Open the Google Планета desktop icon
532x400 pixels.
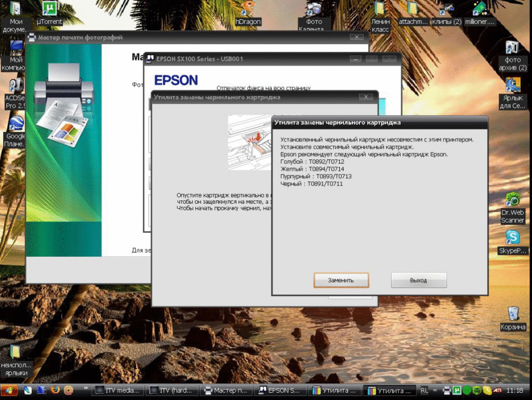(x=15, y=132)
